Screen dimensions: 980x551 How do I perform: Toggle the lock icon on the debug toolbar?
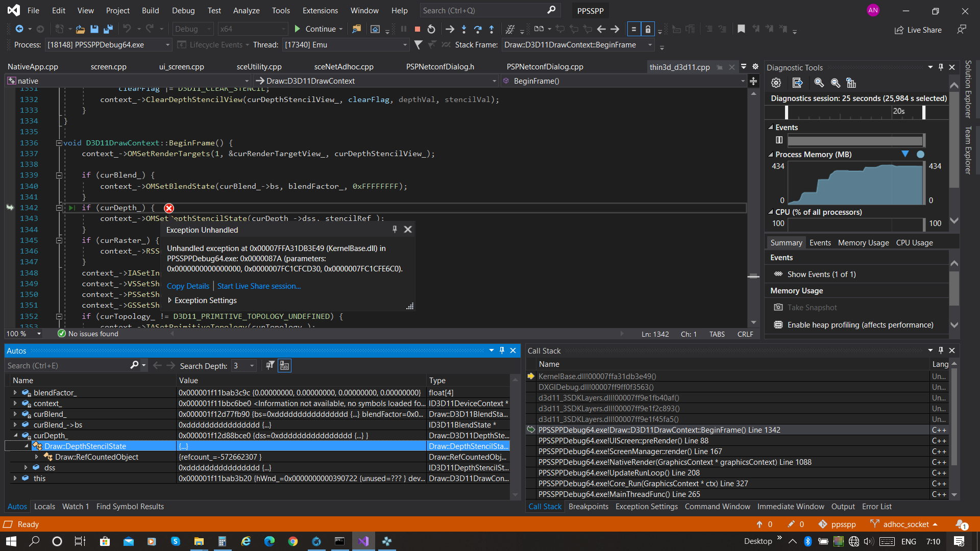(x=648, y=29)
